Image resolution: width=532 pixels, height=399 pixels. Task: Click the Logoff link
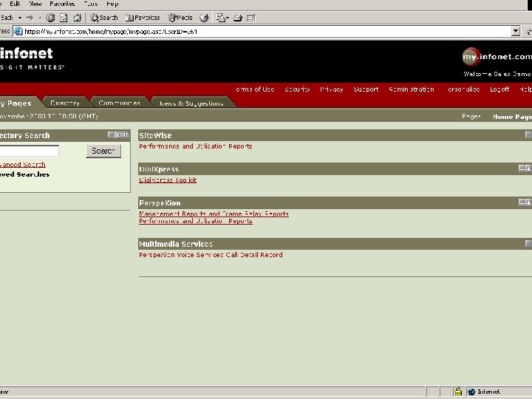(499, 89)
